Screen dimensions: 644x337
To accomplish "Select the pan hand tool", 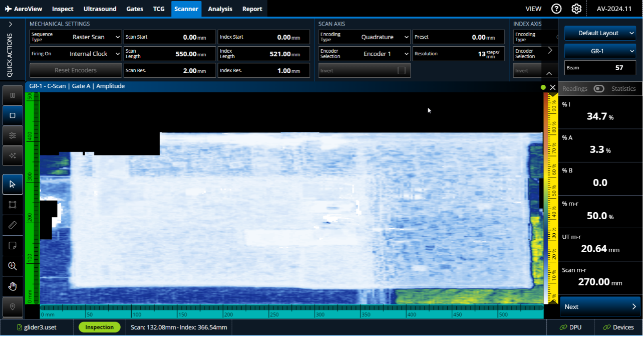I will [13, 286].
